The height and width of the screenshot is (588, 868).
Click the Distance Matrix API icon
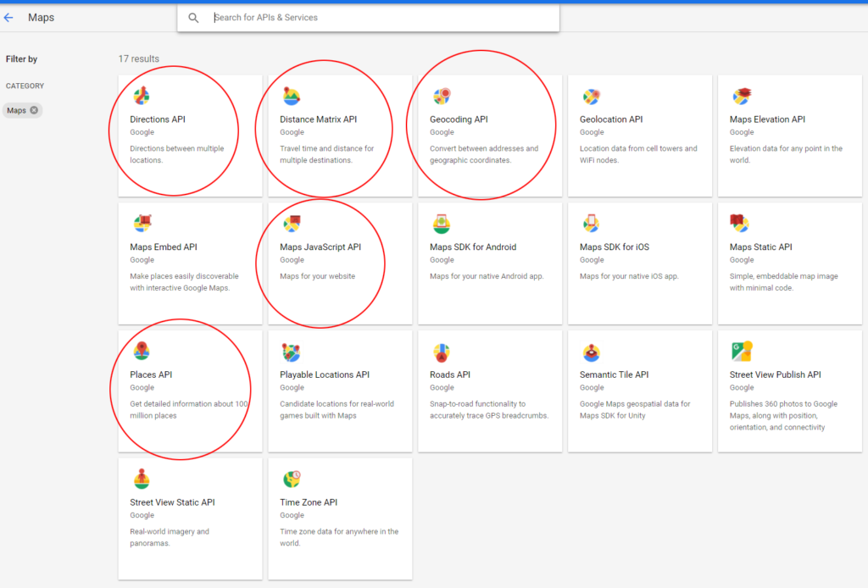(291, 96)
